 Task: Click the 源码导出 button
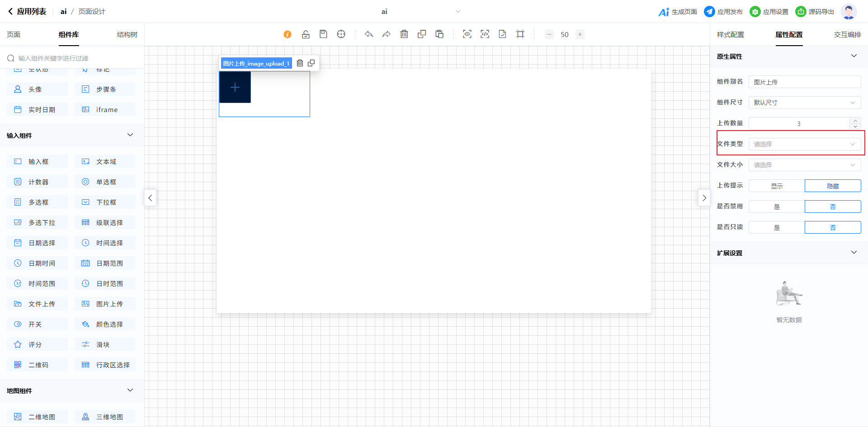(815, 12)
